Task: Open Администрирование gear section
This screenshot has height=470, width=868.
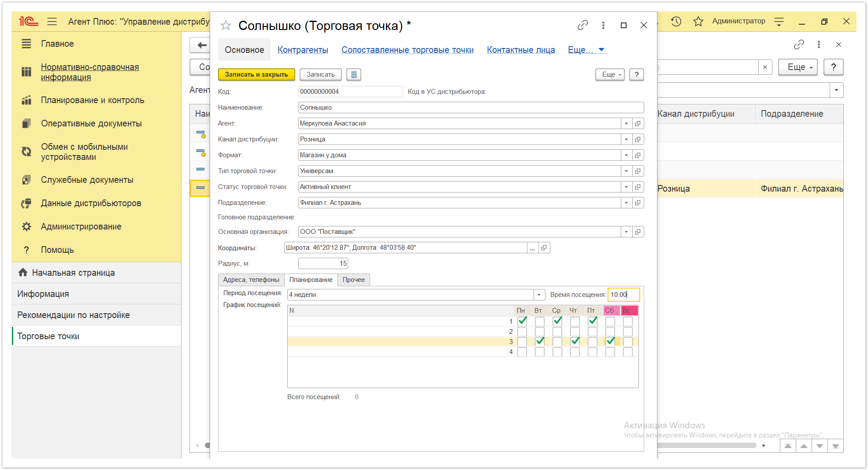Action: (81, 226)
